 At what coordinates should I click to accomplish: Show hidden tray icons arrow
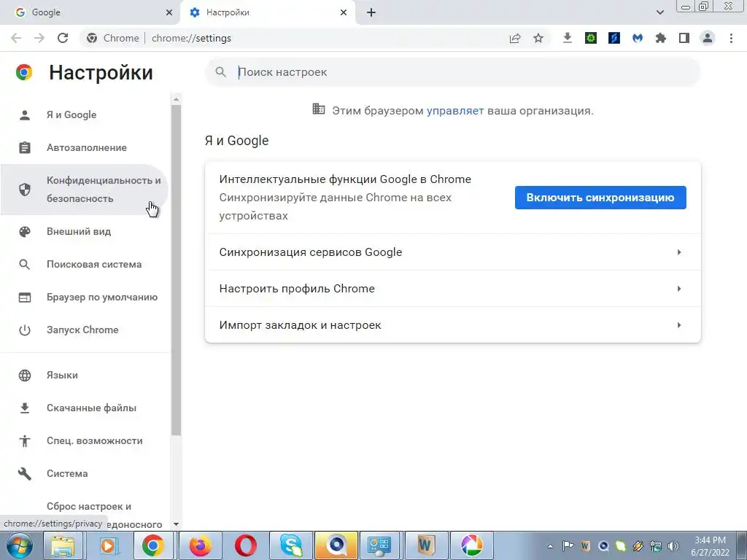[x=550, y=546]
